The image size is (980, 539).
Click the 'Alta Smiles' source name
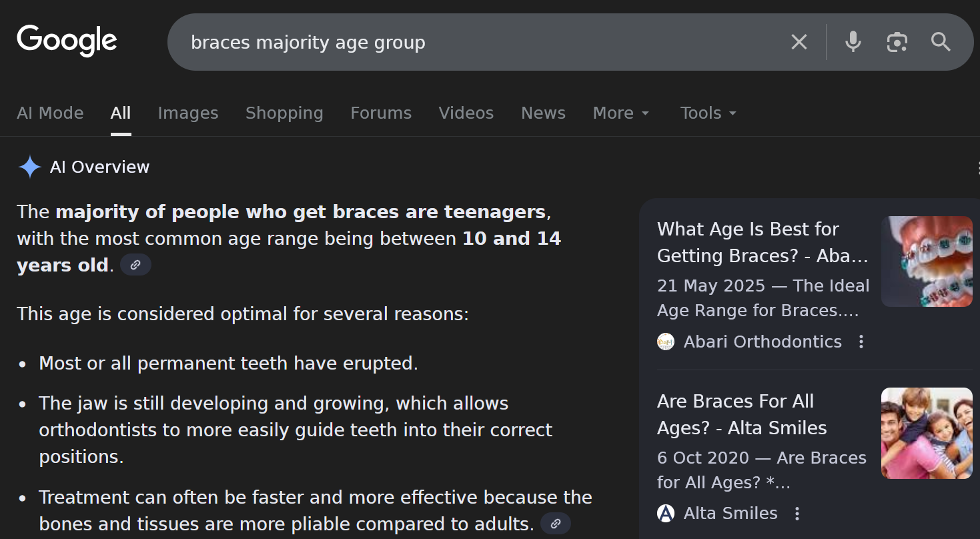[x=730, y=513]
